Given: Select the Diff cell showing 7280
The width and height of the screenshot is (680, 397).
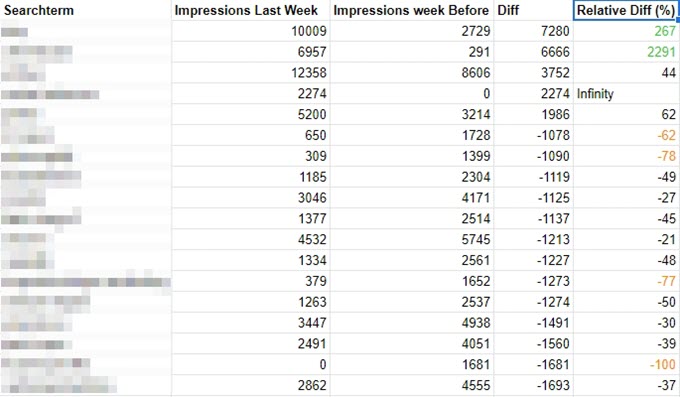Looking at the screenshot, I should (x=533, y=31).
